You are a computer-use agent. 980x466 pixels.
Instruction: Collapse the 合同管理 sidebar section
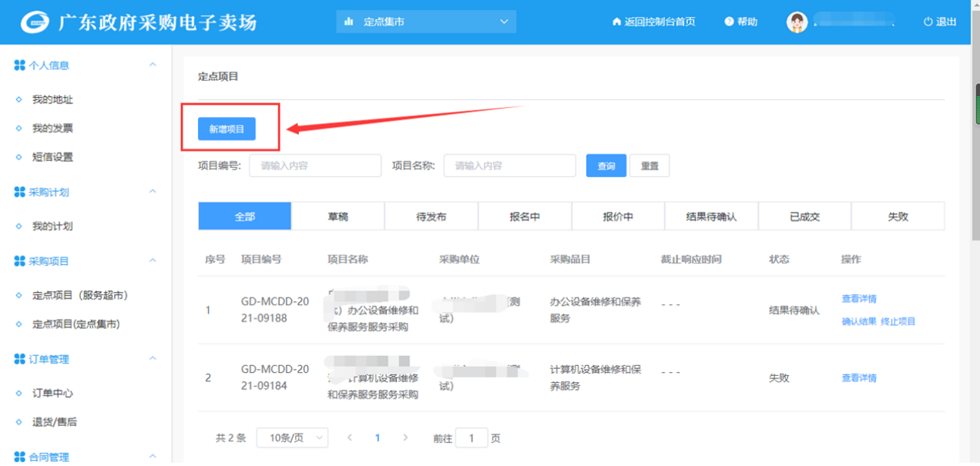pos(153,457)
